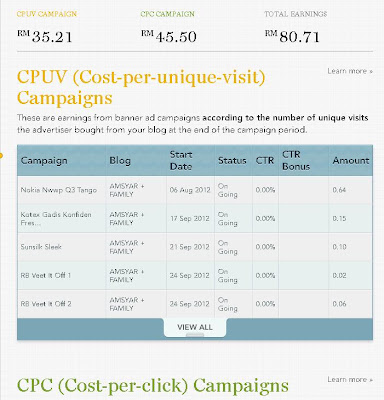Click the Campaign column header
Image resolution: width=384 pixels, height=400 pixels.
(44, 160)
